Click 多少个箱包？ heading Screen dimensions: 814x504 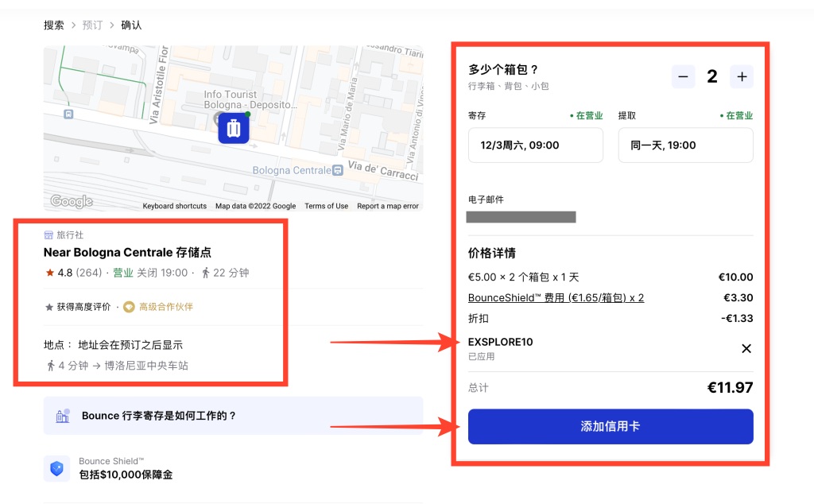(503, 69)
